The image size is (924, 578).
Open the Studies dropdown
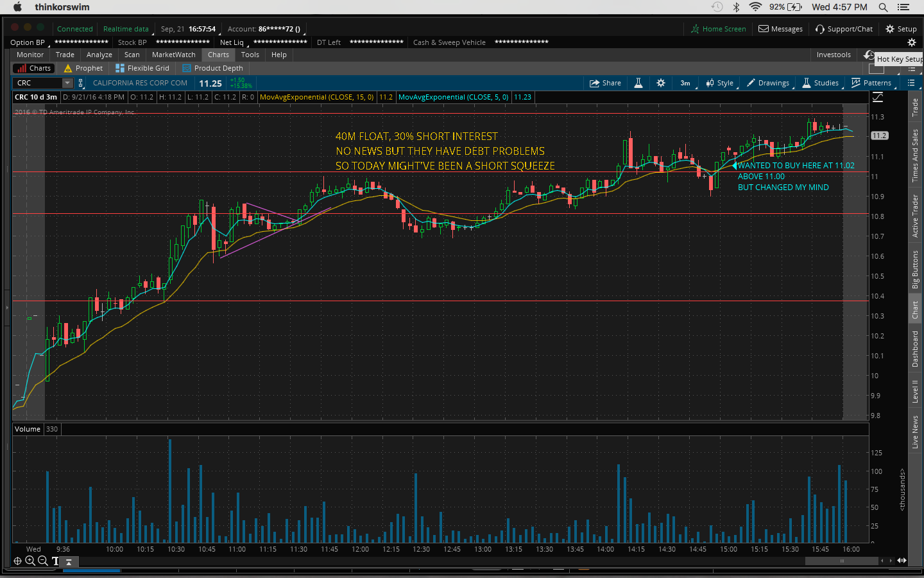pos(821,83)
